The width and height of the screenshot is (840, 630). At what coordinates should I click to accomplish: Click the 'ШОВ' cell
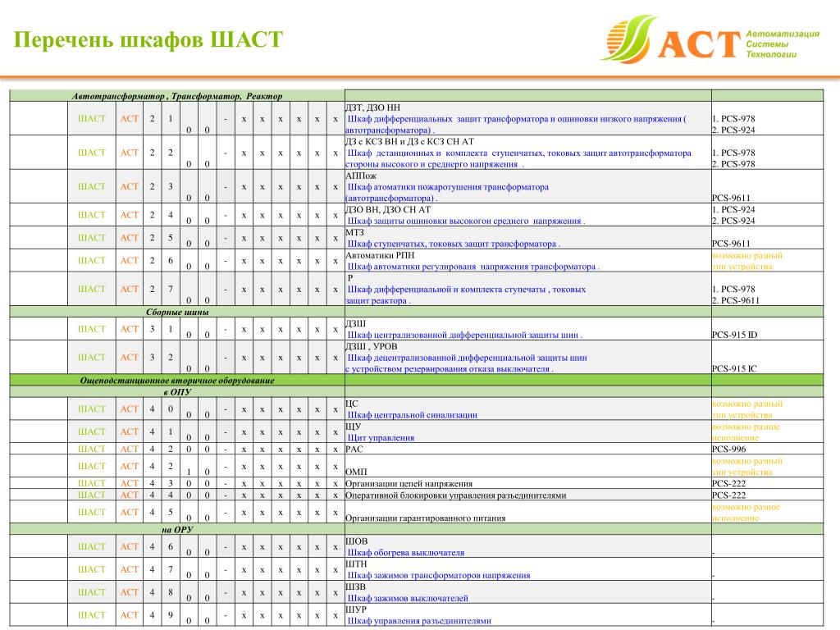click(x=356, y=541)
